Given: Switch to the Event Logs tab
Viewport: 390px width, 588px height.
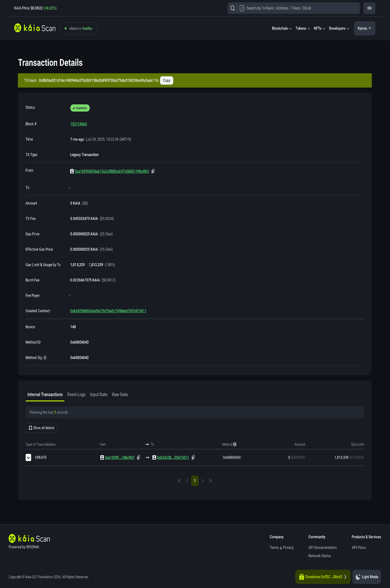Looking at the screenshot, I should point(76,395).
